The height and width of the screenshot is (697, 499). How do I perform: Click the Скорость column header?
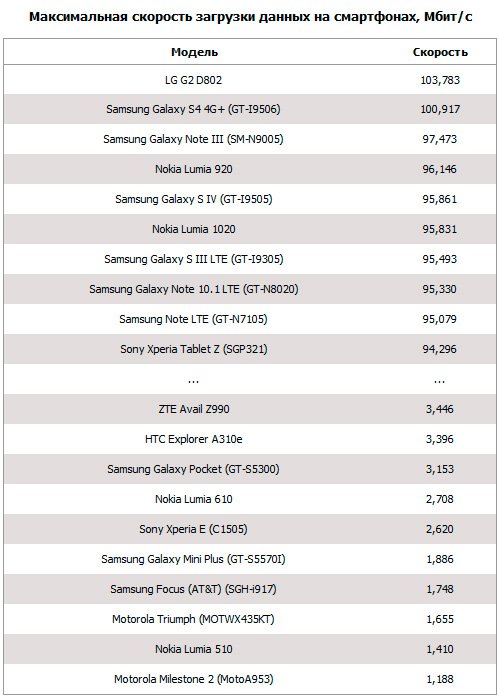(440, 52)
